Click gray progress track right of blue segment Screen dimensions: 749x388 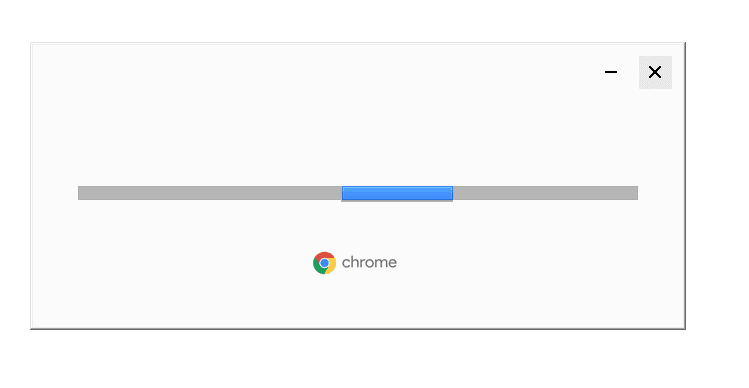tap(545, 193)
